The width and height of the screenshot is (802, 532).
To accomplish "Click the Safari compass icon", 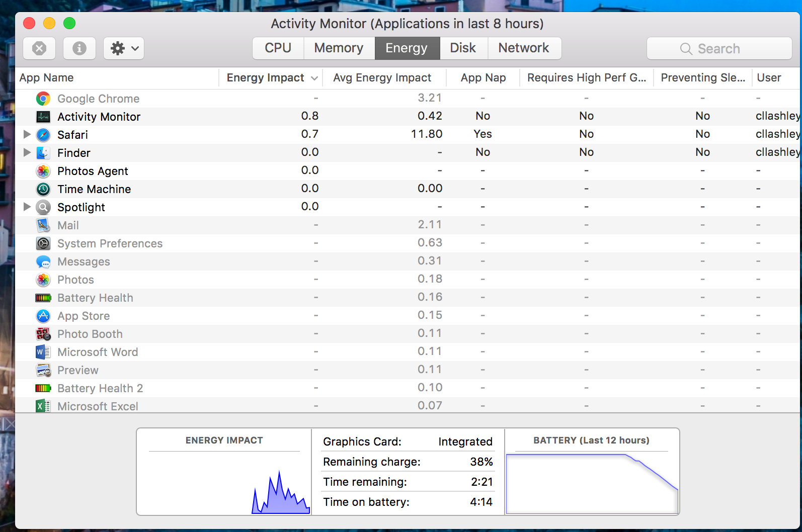I will 43,135.
